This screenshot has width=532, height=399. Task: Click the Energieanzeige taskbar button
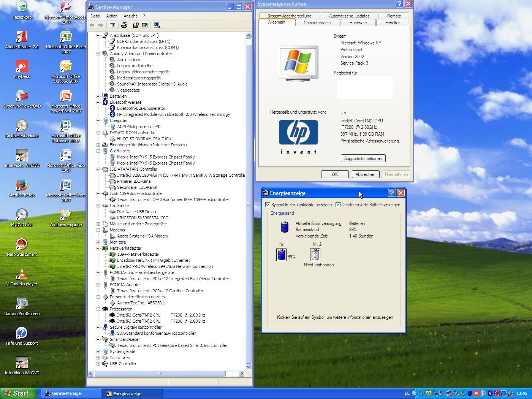click(132, 393)
